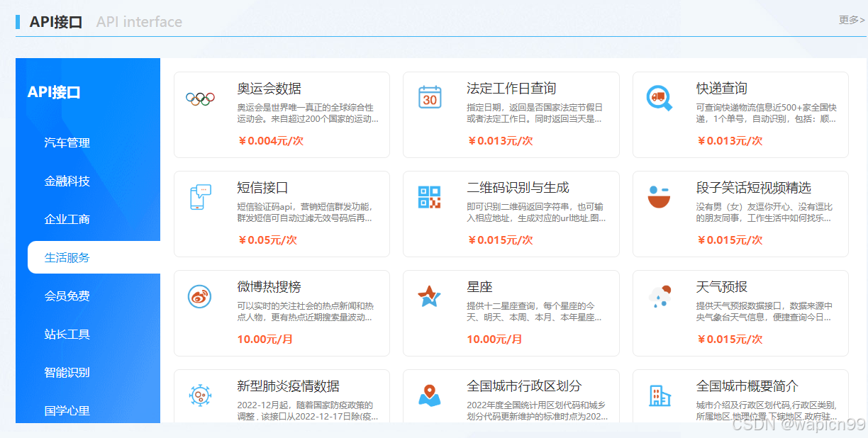Open the 智能识别 category
This screenshot has width=868, height=438.
67,372
